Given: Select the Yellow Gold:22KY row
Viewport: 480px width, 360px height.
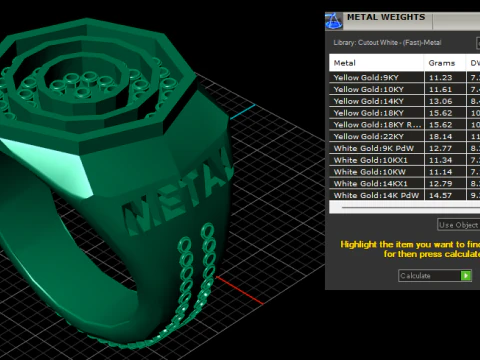Looking at the screenshot, I should pyautogui.click(x=405, y=136).
